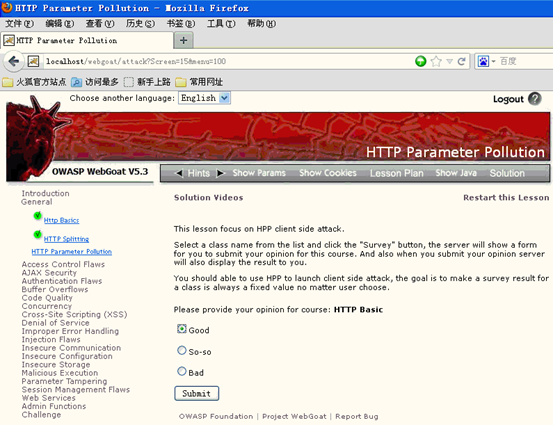Screen dimensions: 553x425
Task: Expand the Introduction category
Action: (x=45, y=193)
